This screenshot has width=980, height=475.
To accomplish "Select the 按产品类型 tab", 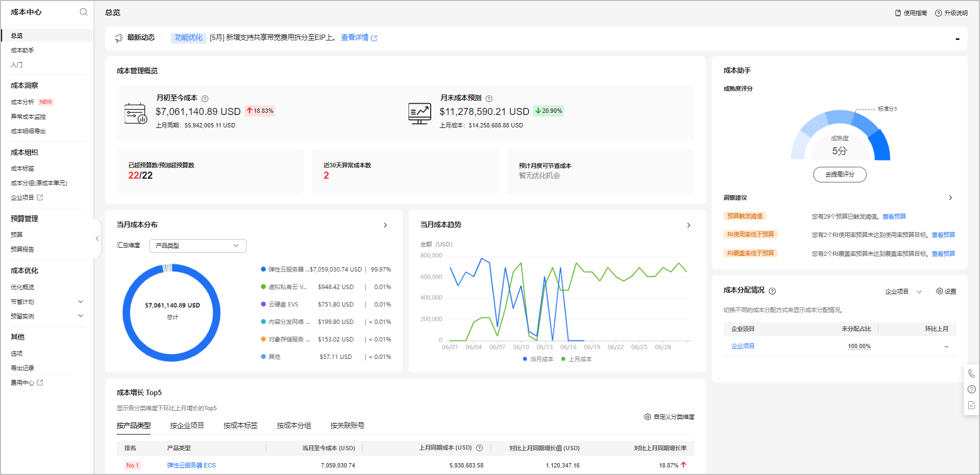I will (134, 425).
